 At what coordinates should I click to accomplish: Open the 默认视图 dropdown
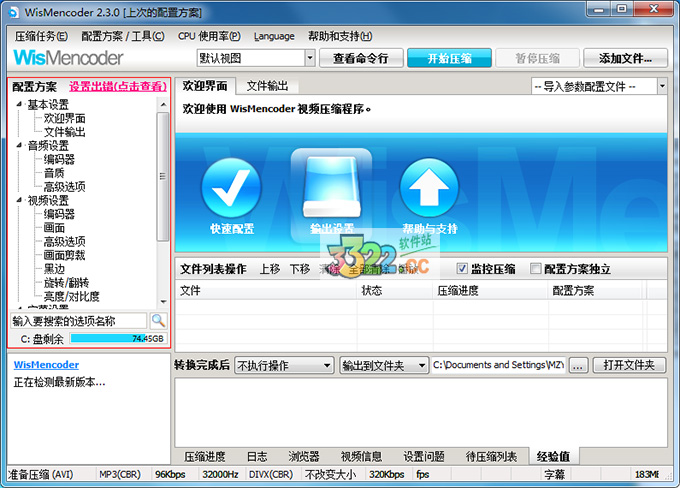click(x=310, y=58)
